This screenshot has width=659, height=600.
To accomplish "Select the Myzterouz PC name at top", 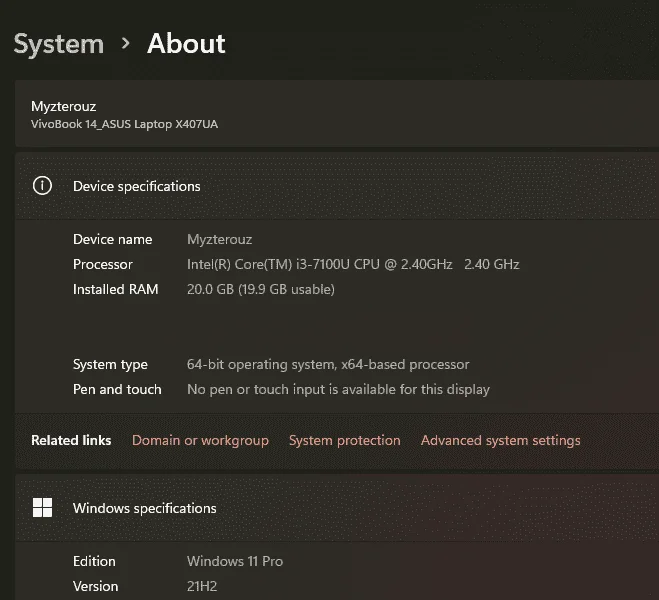I will pyautogui.click(x=63, y=106).
